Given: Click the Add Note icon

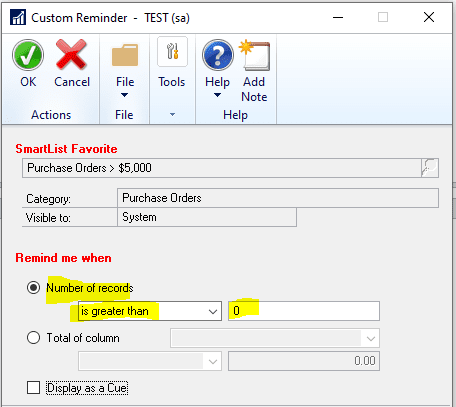Looking at the screenshot, I should click(x=255, y=55).
